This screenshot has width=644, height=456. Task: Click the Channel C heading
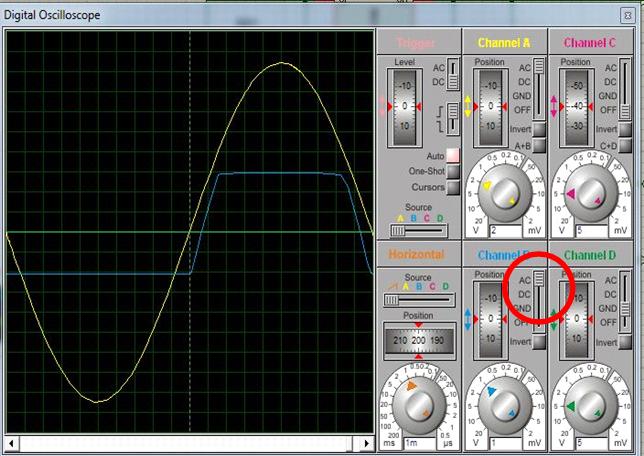click(x=590, y=42)
